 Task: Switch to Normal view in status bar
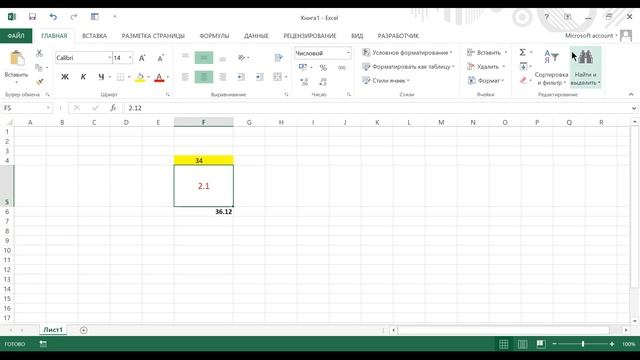tap(504, 344)
